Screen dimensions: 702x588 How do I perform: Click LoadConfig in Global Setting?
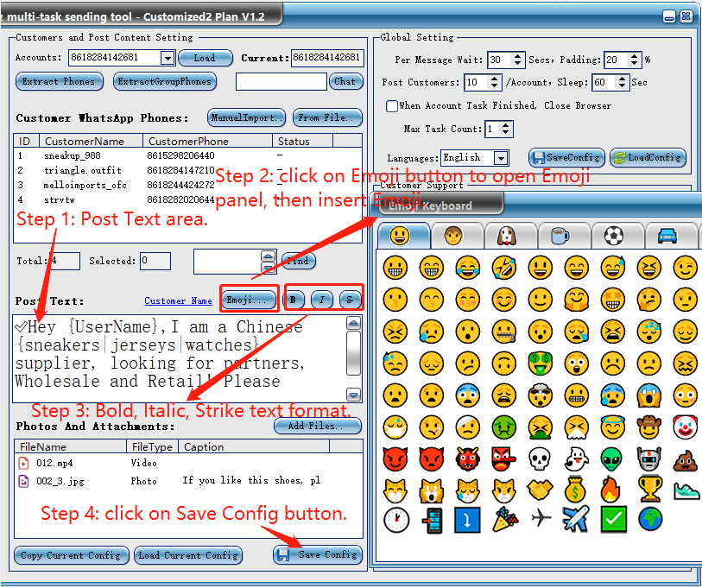click(x=648, y=158)
